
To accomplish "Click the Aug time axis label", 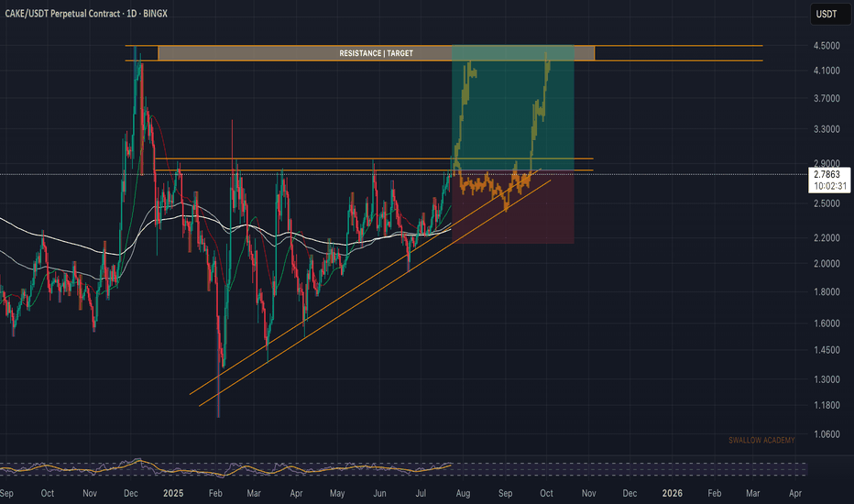I will (463, 493).
